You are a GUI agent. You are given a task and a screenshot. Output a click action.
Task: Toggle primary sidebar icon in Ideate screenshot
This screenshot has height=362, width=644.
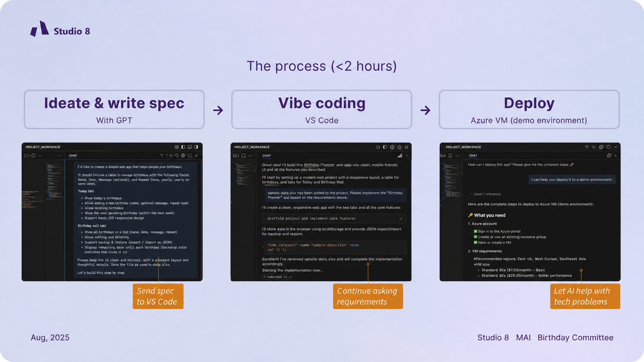(x=183, y=147)
